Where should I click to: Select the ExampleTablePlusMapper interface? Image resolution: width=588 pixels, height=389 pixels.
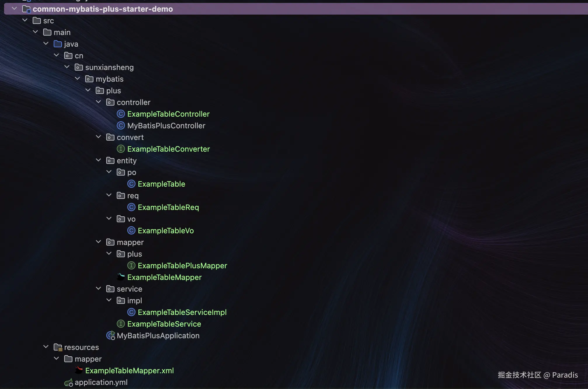(x=182, y=266)
